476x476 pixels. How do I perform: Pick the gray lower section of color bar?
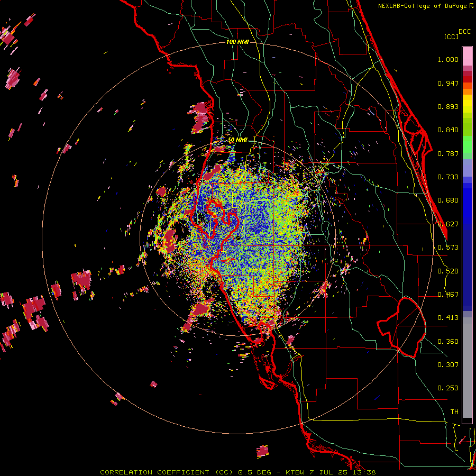(467, 368)
